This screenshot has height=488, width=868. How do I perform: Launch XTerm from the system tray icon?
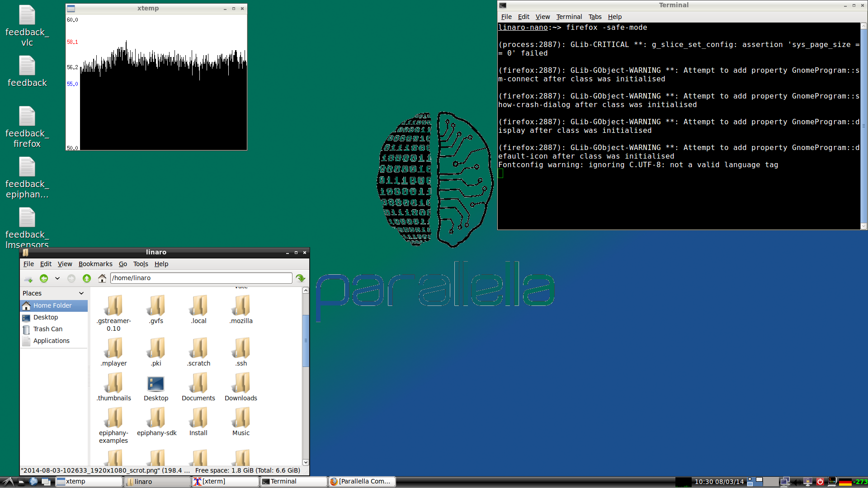point(831,481)
